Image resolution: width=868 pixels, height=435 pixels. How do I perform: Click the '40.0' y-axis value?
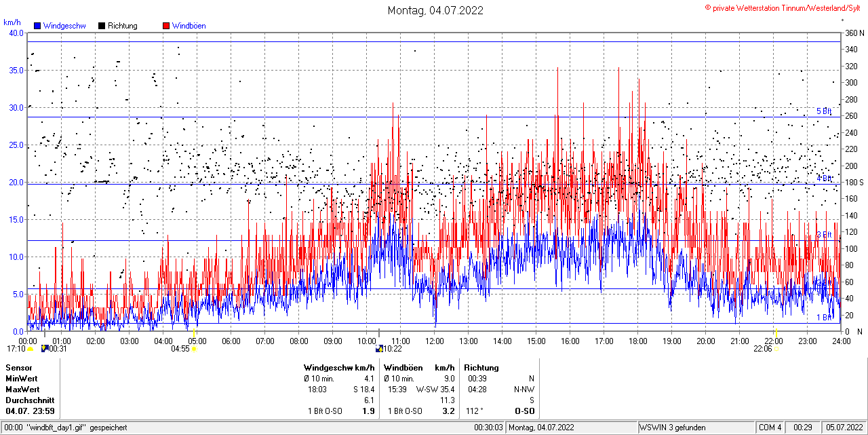[x=16, y=33]
